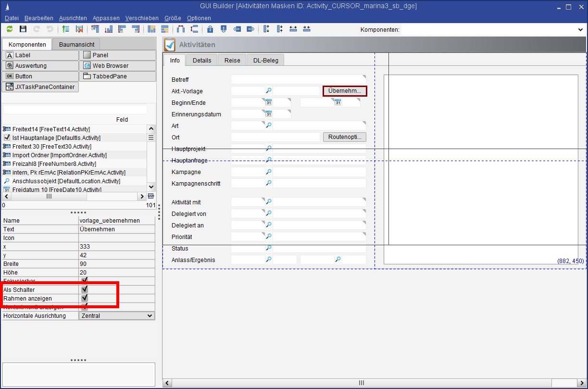Image resolution: width=588 pixels, height=389 pixels.
Task: Click the Routenoptionen button
Action: (x=345, y=137)
